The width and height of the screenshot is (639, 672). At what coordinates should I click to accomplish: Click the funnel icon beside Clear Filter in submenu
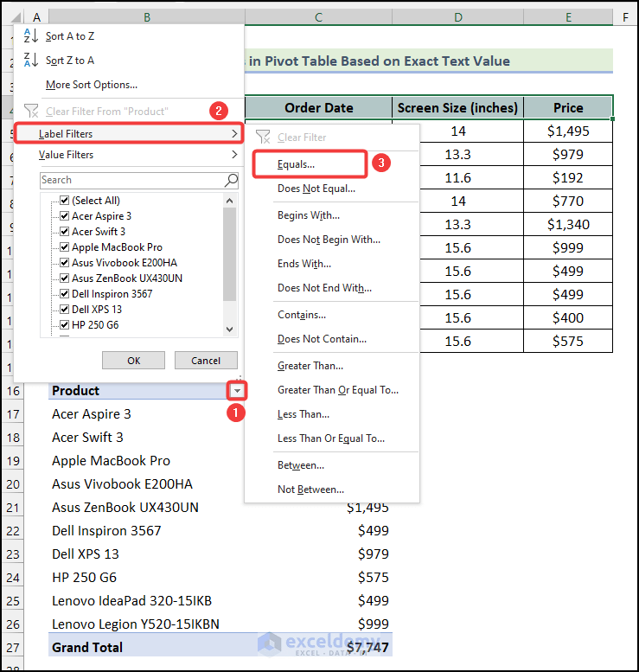pyautogui.click(x=263, y=138)
